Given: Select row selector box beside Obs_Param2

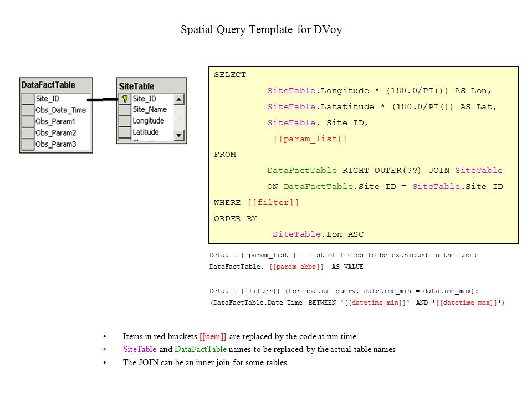Looking at the screenshot, I should click(x=28, y=132).
